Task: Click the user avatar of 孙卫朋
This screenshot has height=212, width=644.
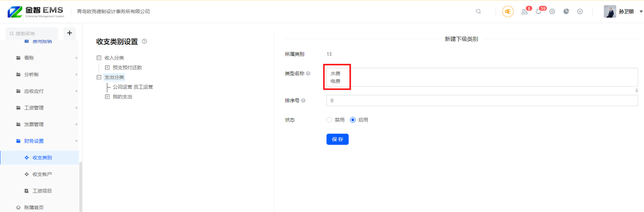Action: point(610,12)
